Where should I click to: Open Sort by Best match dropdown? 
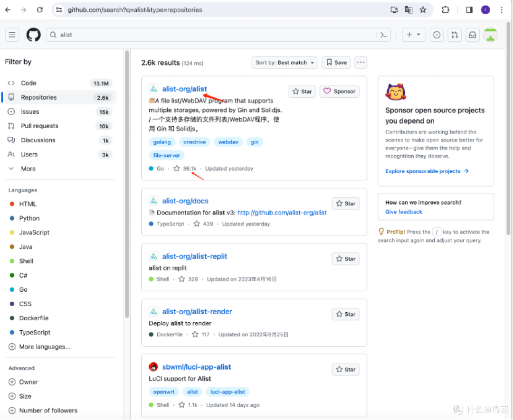285,63
